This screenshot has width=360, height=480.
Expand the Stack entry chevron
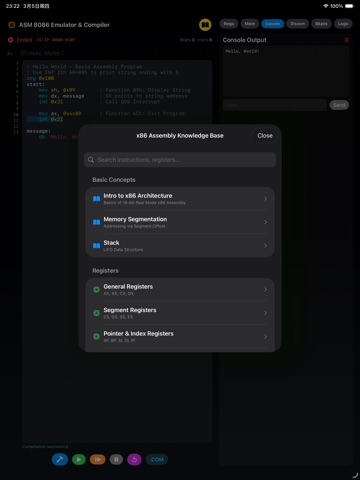265,246
